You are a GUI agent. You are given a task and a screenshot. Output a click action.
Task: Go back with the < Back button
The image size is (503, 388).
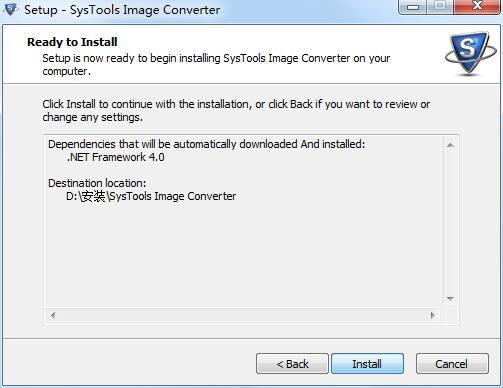click(x=292, y=364)
